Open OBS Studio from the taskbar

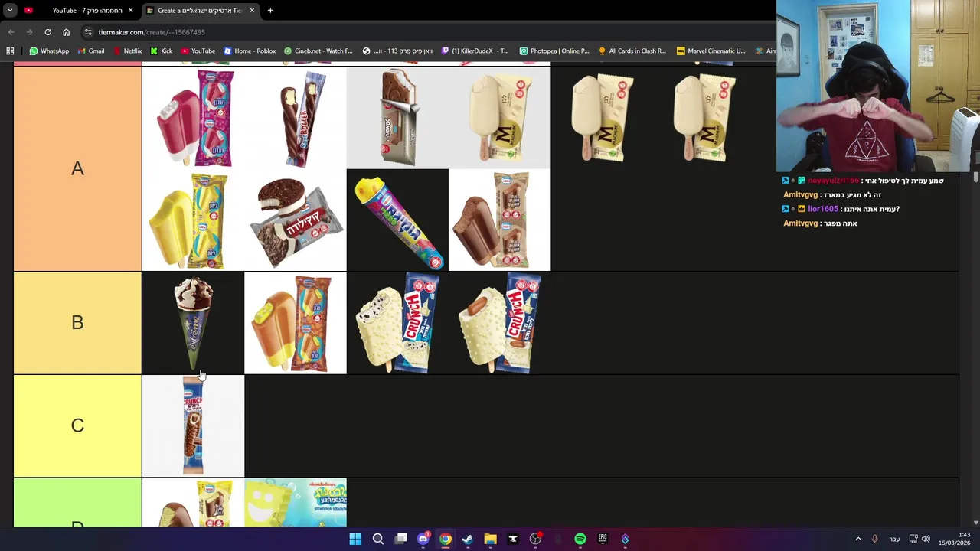pos(535,539)
